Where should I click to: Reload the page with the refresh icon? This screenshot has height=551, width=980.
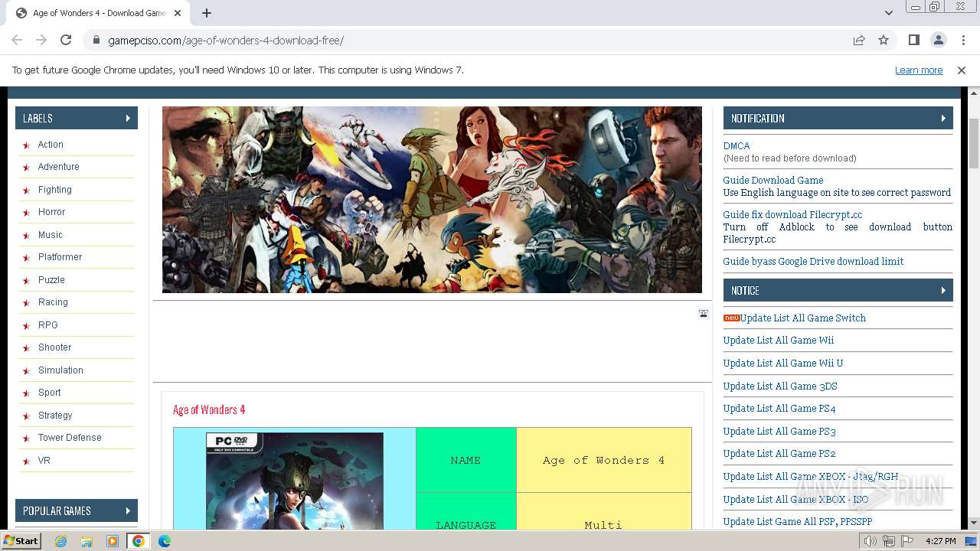(x=66, y=40)
